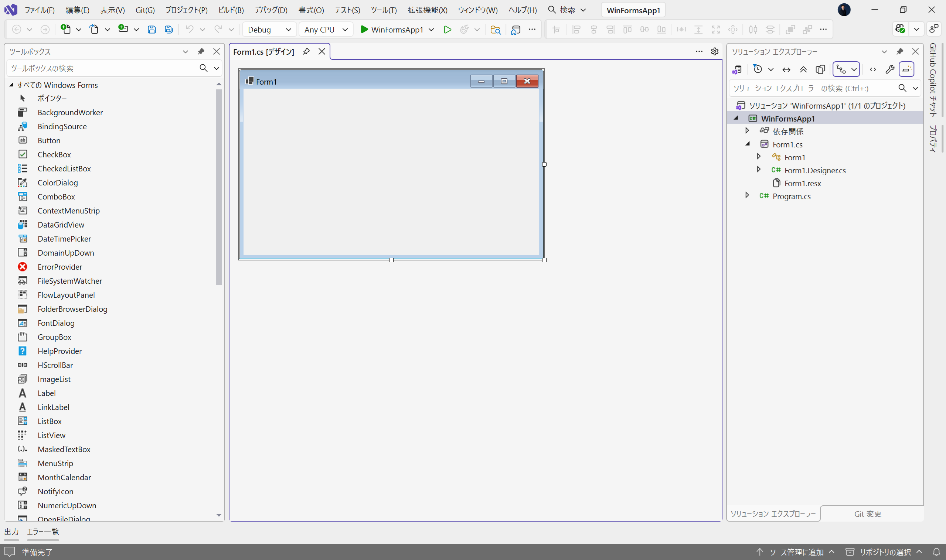Open the search (検索) box in title bar
946x560 pixels.
(x=567, y=10)
